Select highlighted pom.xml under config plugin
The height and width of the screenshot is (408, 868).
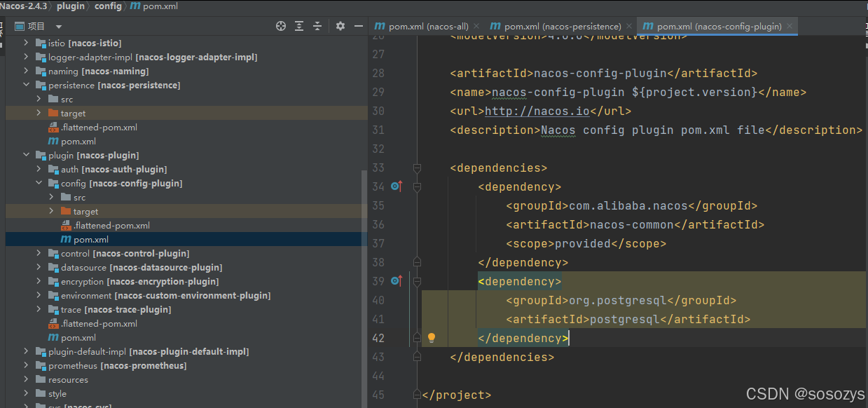(91, 239)
